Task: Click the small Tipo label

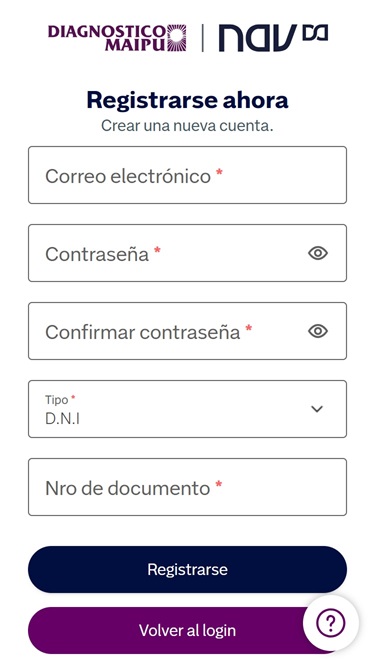Action: pyautogui.click(x=57, y=400)
